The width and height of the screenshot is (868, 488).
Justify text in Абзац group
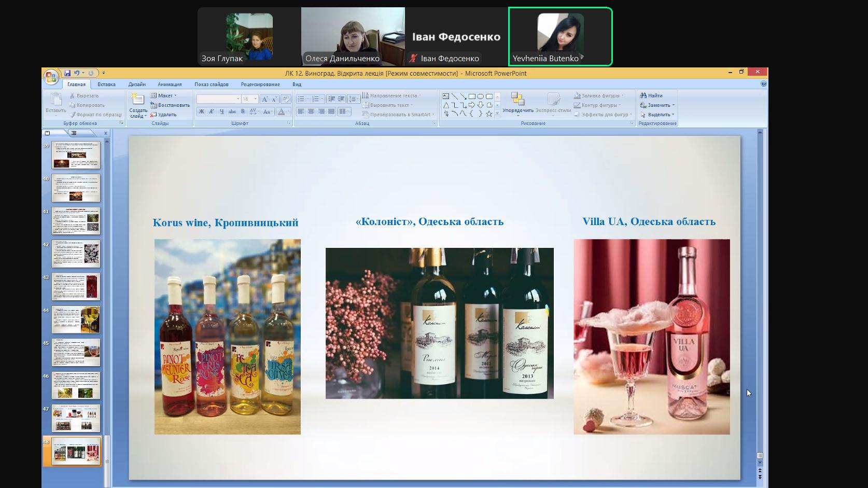click(331, 111)
